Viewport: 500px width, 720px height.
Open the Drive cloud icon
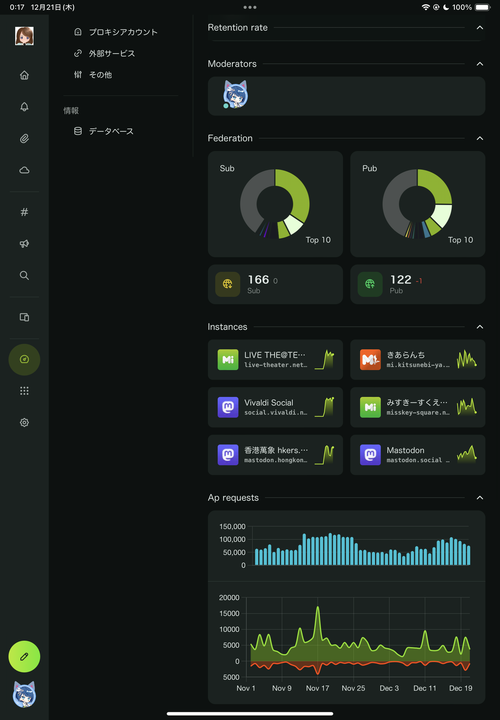click(24, 170)
